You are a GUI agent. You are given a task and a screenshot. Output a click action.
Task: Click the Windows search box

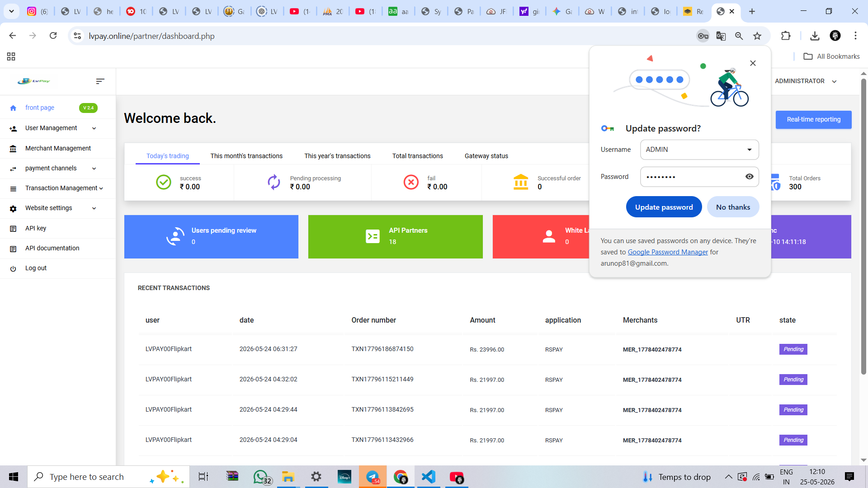pyautogui.click(x=108, y=477)
